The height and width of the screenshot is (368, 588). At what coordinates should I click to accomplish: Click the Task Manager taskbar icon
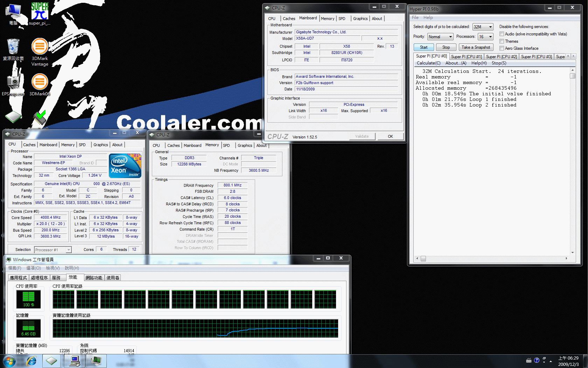tap(96, 361)
